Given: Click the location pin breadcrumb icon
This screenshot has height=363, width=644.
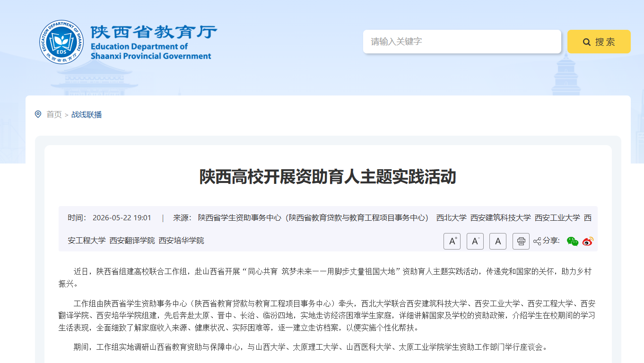Looking at the screenshot, I should click(38, 114).
